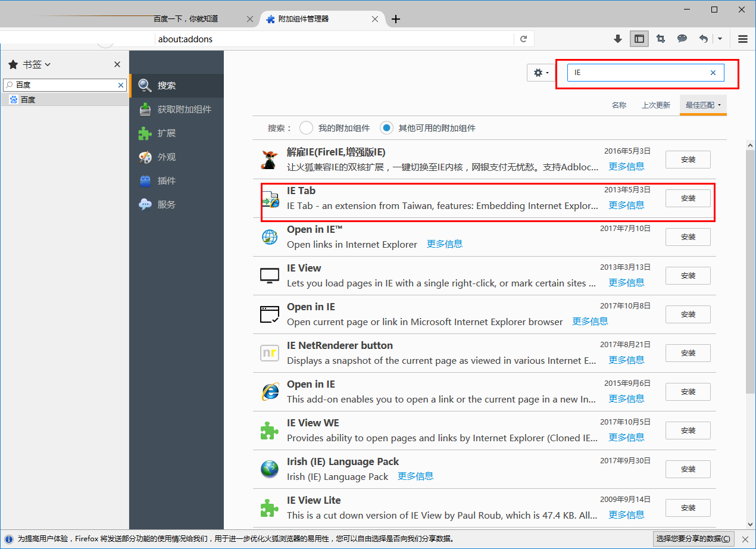Click the IE Tab add-on icon
This screenshot has height=549, width=756.
[x=270, y=198]
